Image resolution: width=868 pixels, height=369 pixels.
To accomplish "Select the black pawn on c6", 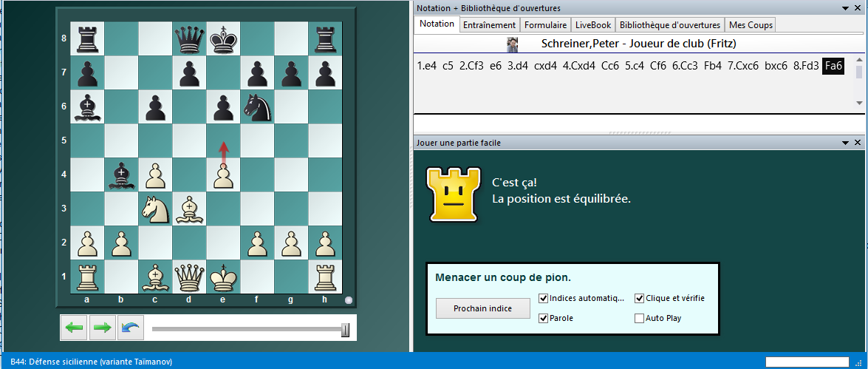I will [x=155, y=107].
